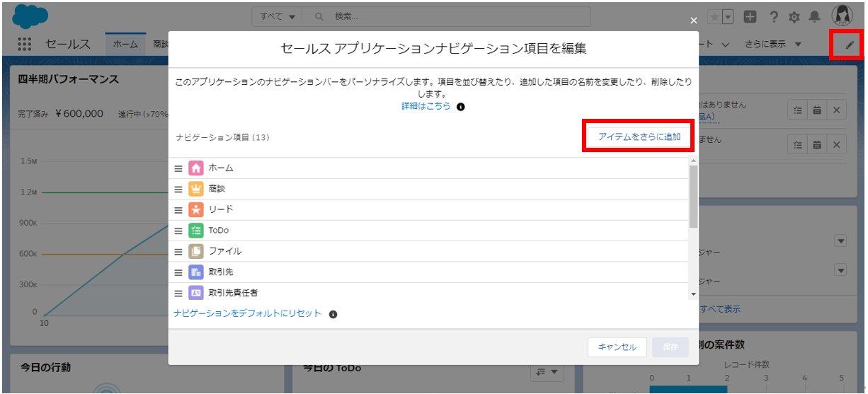Click the drag handle of the 商談 row
Screen dimensions: 868x394
pyautogui.click(x=178, y=189)
